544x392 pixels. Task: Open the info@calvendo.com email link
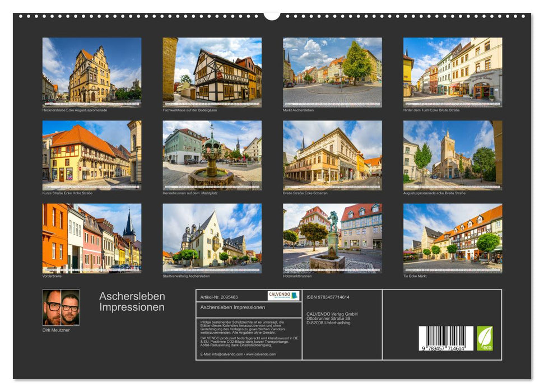coord(226,354)
